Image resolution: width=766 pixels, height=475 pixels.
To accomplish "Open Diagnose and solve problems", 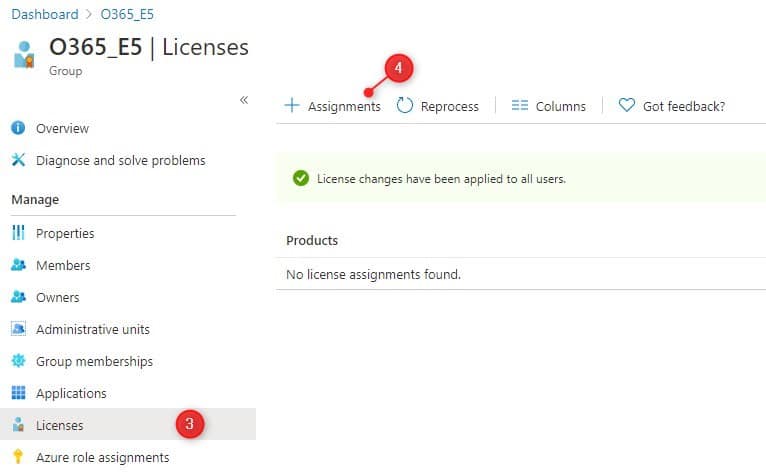I will click(x=121, y=161).
